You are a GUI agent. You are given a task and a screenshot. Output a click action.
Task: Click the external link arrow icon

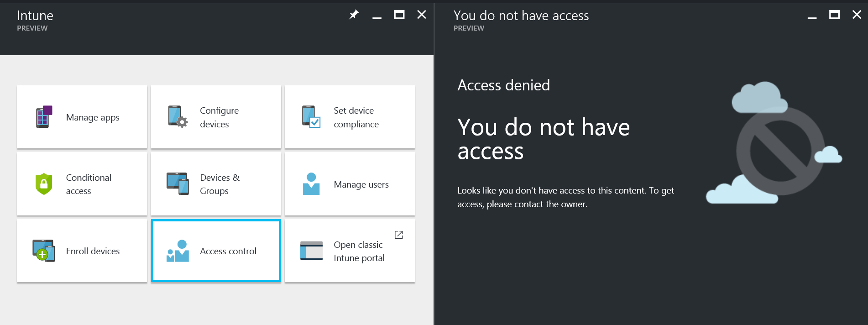point(398,235)
